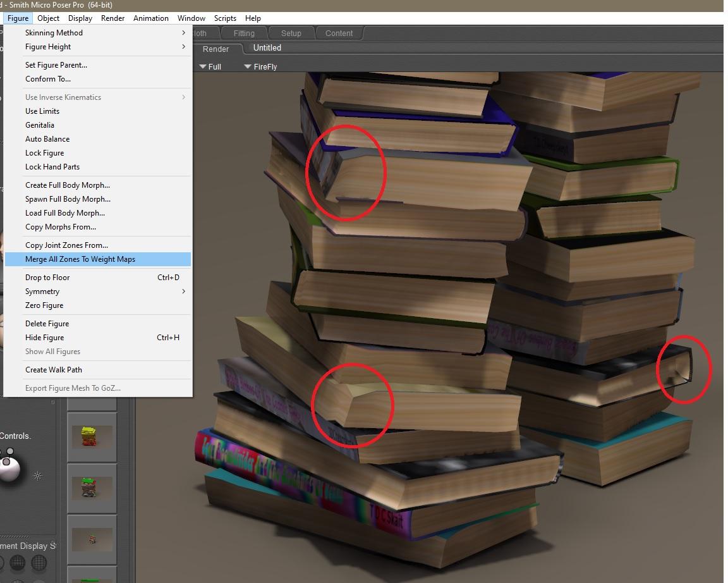This screenshot has height=583, width=728.
Task: Select the last wireframe display style sphere
Action: pos(39,563)
